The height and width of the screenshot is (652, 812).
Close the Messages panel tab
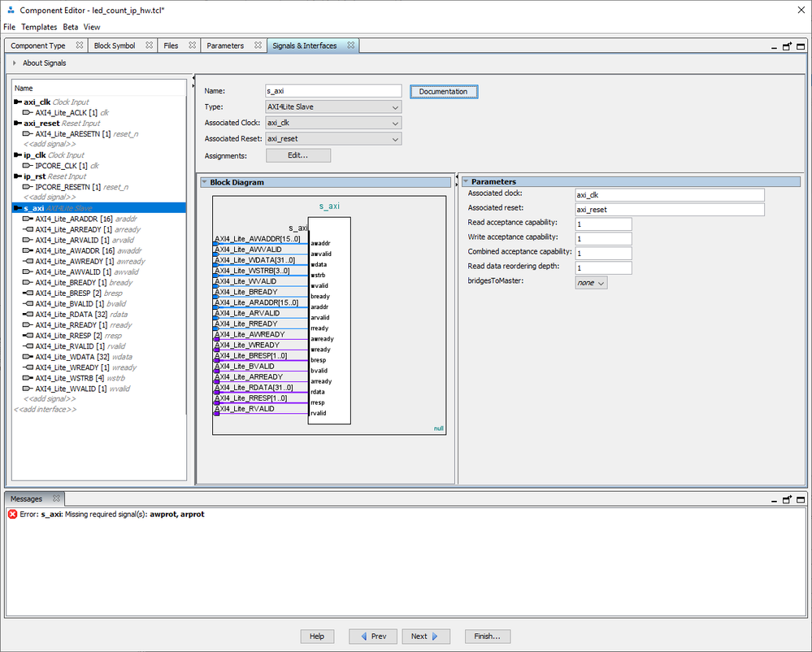pos(57,499)
